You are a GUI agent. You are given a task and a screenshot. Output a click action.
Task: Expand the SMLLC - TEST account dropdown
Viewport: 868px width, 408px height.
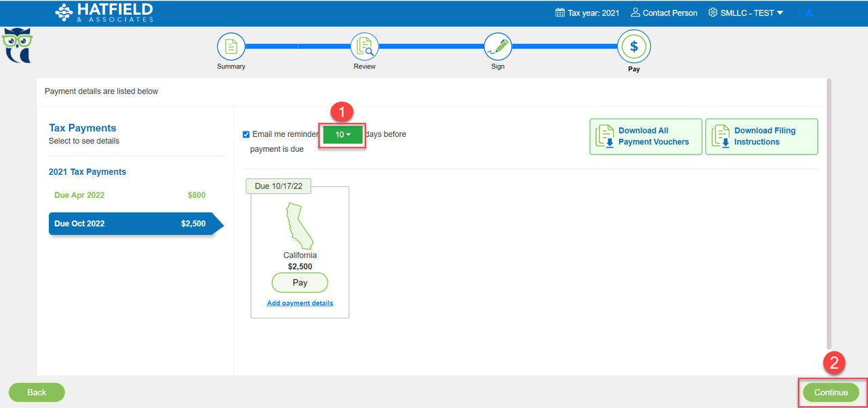pos(746,13)
